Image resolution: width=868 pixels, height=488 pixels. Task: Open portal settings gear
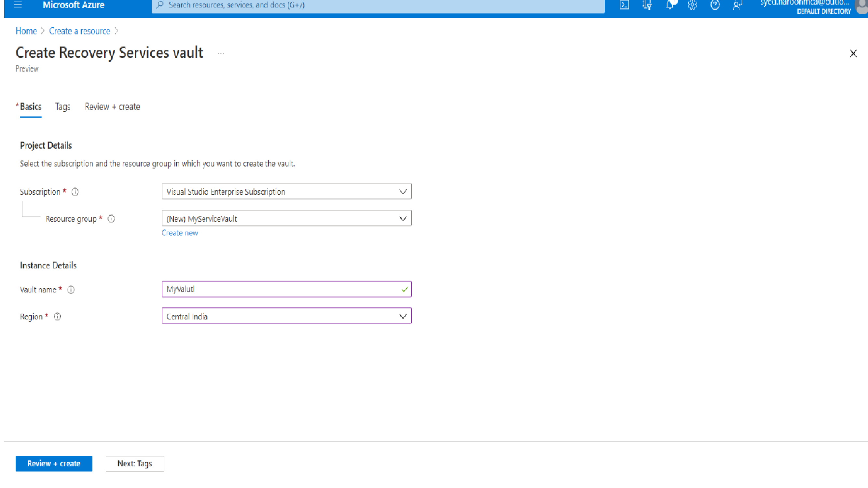(x=692, y=5)
